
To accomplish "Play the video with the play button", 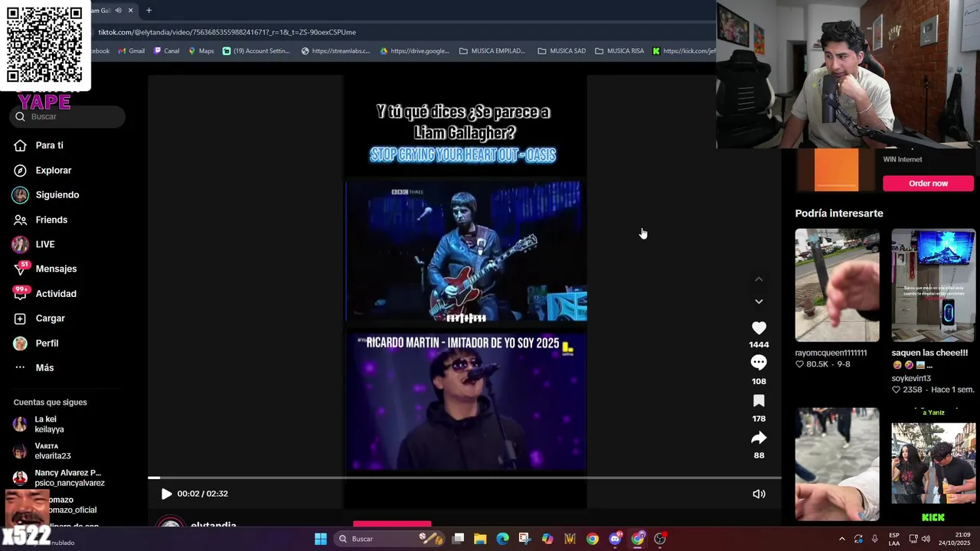I will click(166, 494).
